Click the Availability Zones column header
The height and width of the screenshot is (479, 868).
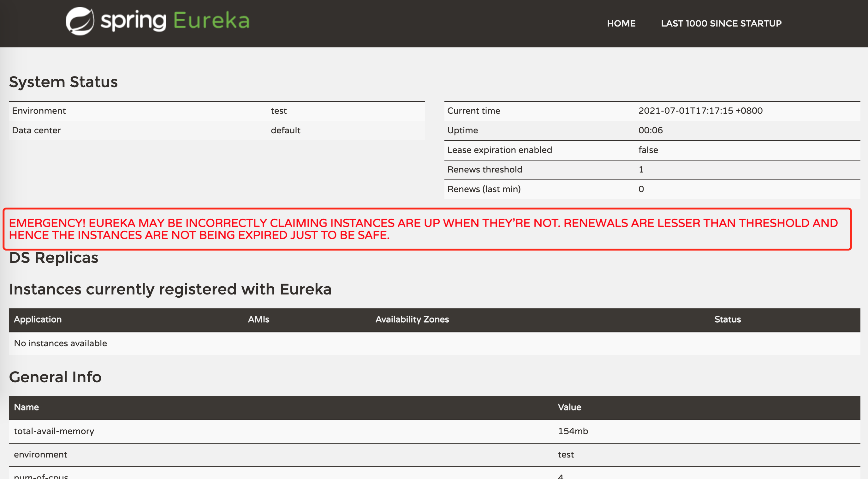pyautogui.click(x=412, y=319)
